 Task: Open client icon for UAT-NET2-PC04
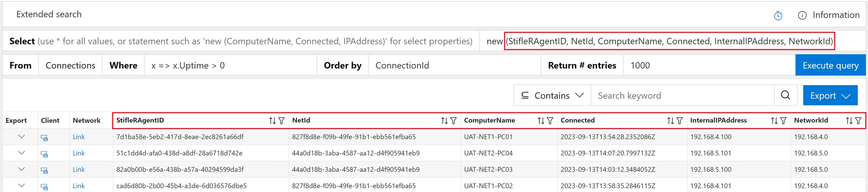click(x=44, y=154)
